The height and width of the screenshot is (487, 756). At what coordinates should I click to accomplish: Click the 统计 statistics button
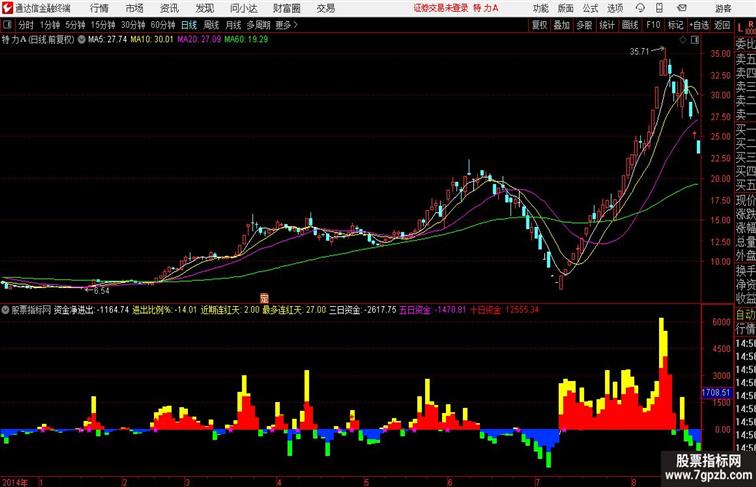pyautogui.click(x=607, y=25)
